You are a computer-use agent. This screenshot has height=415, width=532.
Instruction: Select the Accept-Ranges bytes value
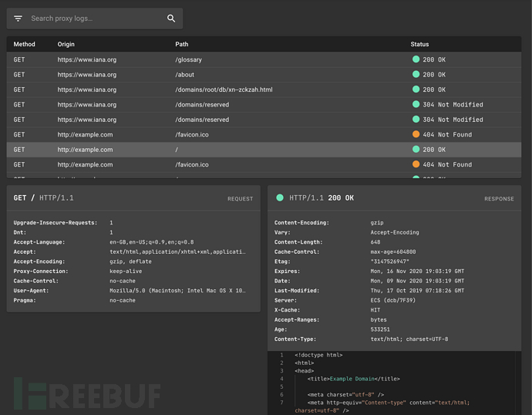click(x=379, y=319)
